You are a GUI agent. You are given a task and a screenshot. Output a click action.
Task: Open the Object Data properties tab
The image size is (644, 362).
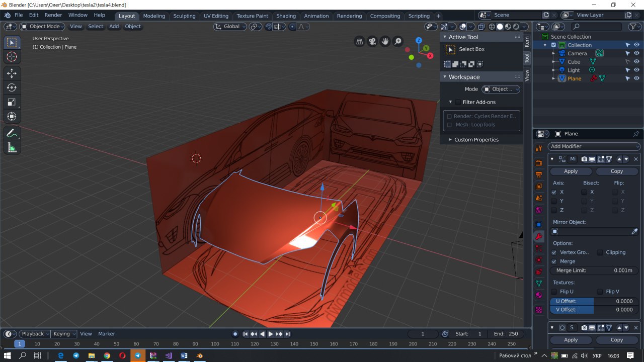coord(539,284)
